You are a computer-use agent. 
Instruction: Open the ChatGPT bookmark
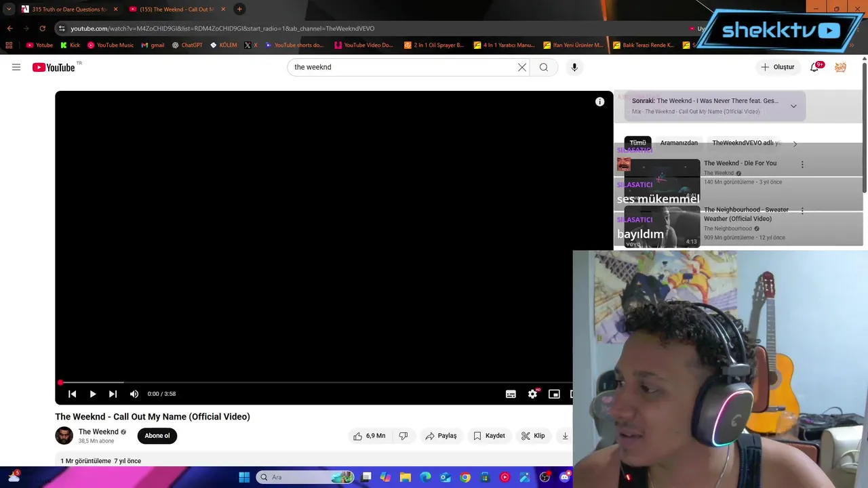point(187,45)
